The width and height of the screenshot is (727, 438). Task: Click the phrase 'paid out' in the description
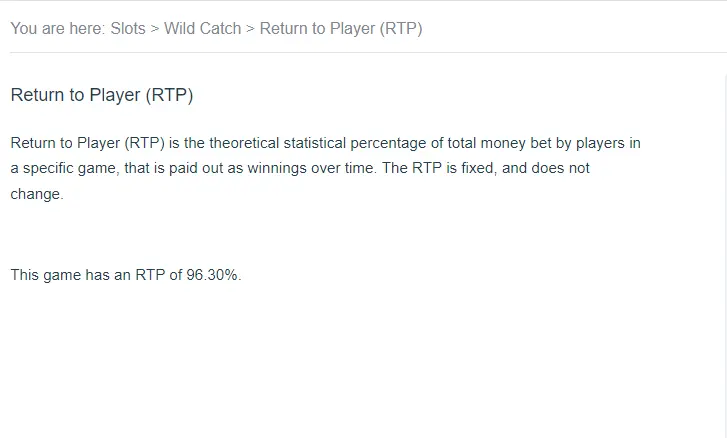tap(196, 168)
